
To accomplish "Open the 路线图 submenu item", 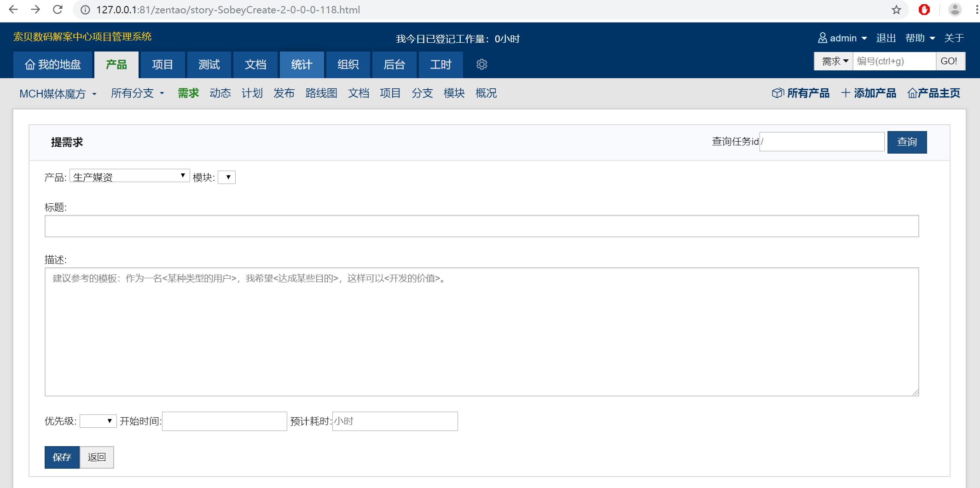I will tap(321, 93).
